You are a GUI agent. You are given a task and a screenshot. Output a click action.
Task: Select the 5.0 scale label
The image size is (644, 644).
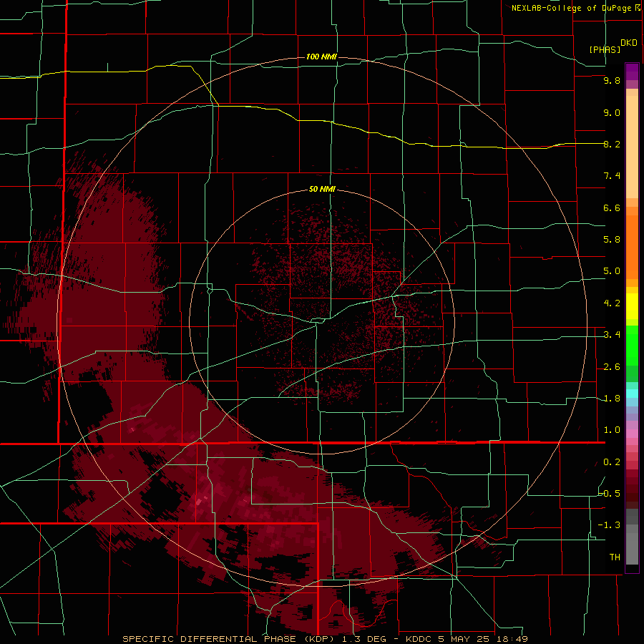click(x=612, y=271)
